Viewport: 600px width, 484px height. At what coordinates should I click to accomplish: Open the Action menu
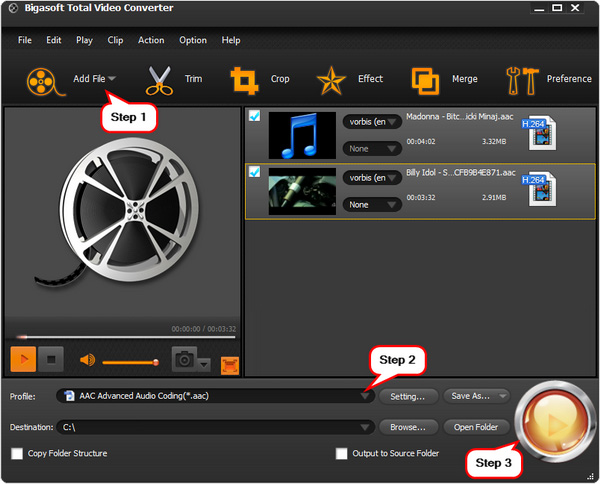[x=151, y=40]
